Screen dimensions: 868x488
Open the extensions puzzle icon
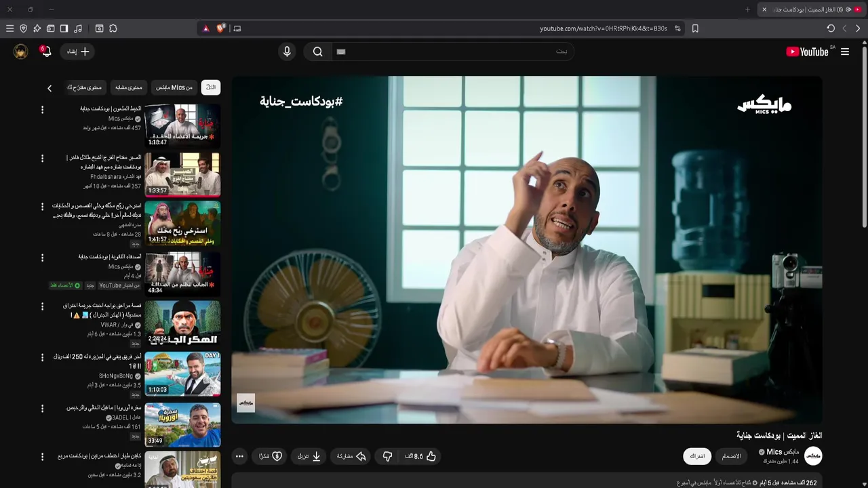point(113,28)
